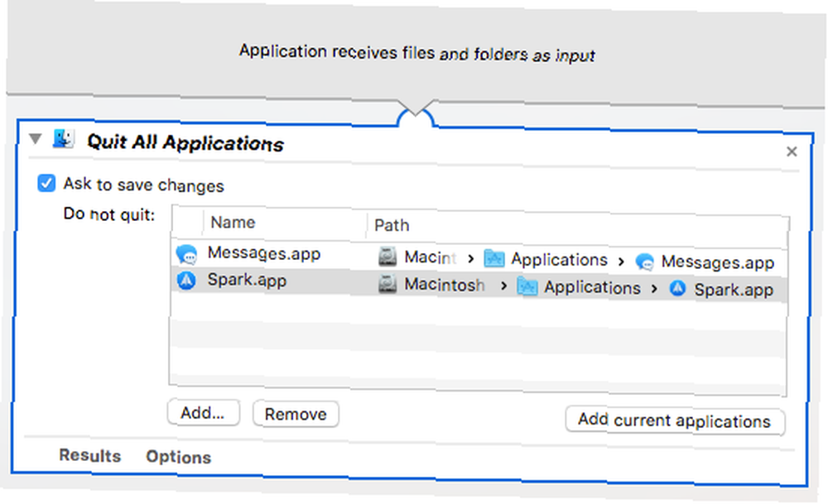828x504 pixels.
Task: Click the Add... button
Action: pyautogui.click(x=204, y=413)
